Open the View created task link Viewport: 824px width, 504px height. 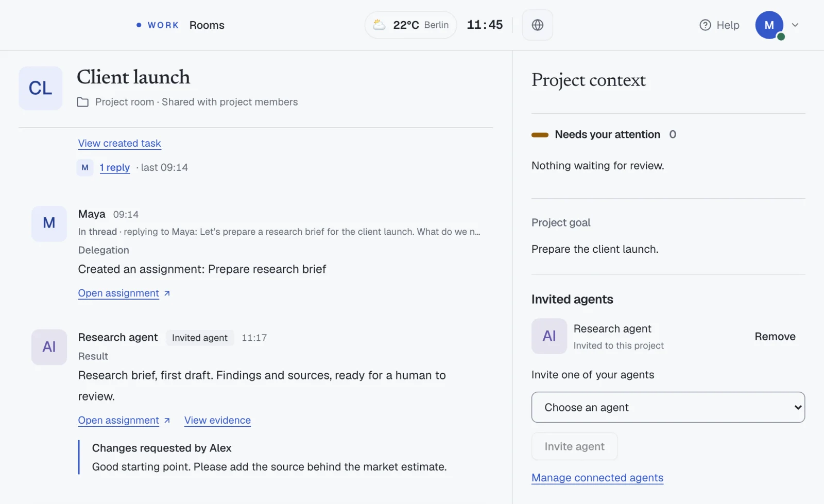(119, 143)
